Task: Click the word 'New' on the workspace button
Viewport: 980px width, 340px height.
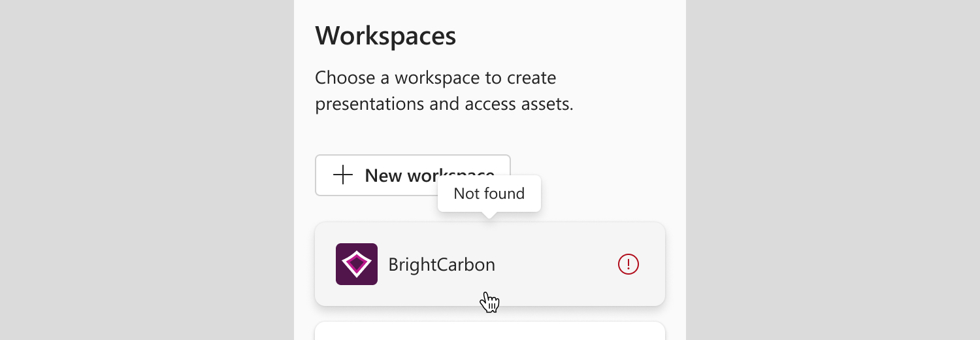Action: (x=383, y=175)
